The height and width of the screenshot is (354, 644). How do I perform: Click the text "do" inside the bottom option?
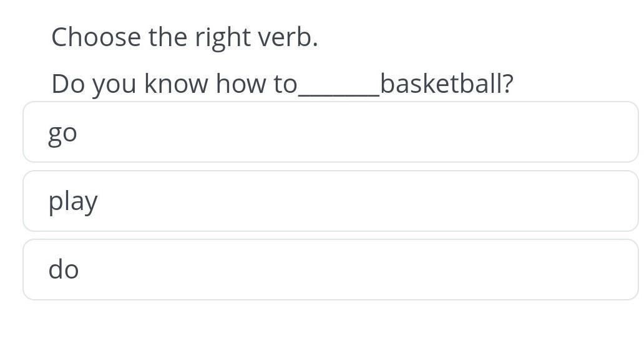pos(63,269)
